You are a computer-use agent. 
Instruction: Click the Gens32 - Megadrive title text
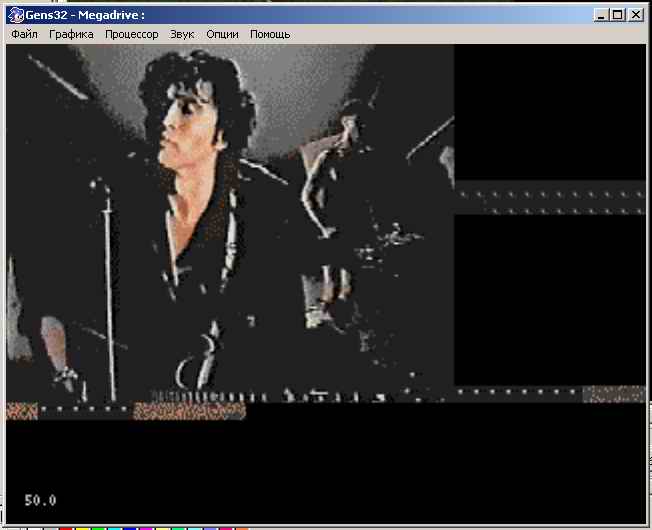point(85,15)
